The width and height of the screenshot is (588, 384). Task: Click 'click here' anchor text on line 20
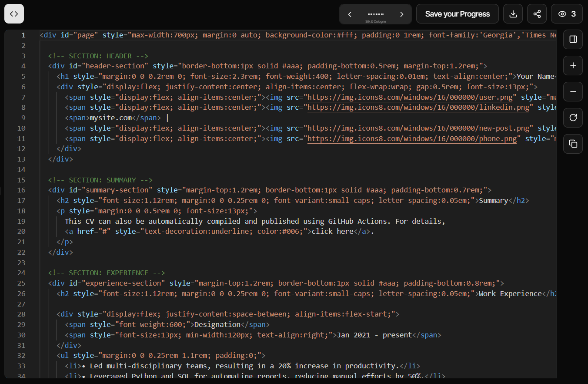[x=333, y=232]
